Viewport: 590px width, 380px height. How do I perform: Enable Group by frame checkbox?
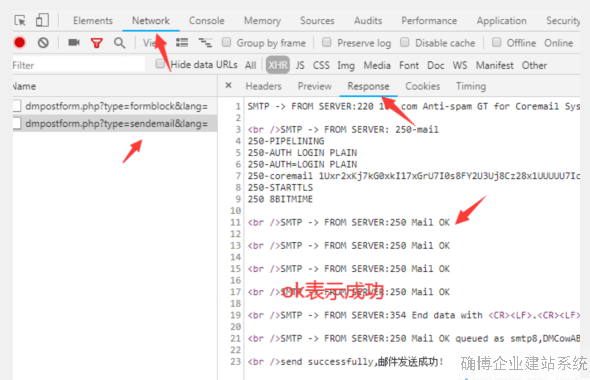(x=226, y=42)
